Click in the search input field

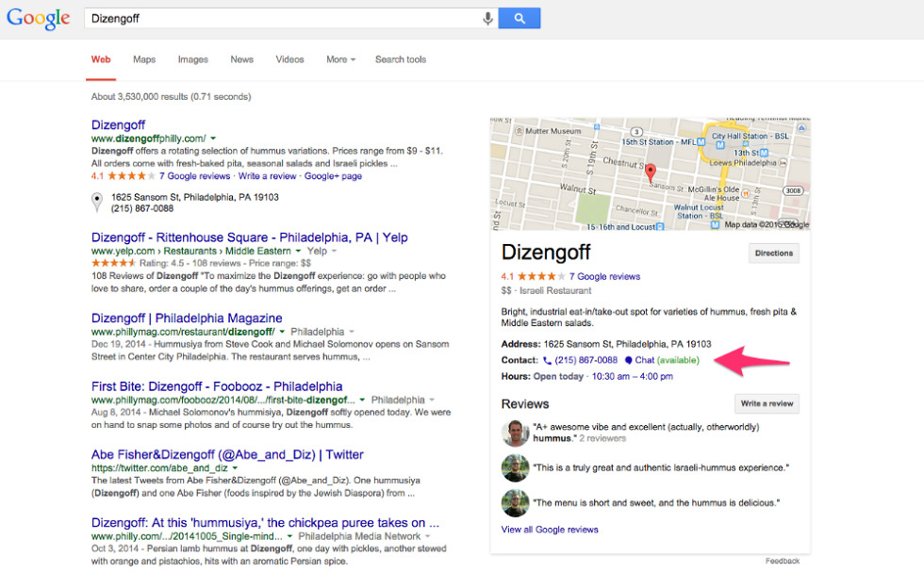tap(281, 18)
